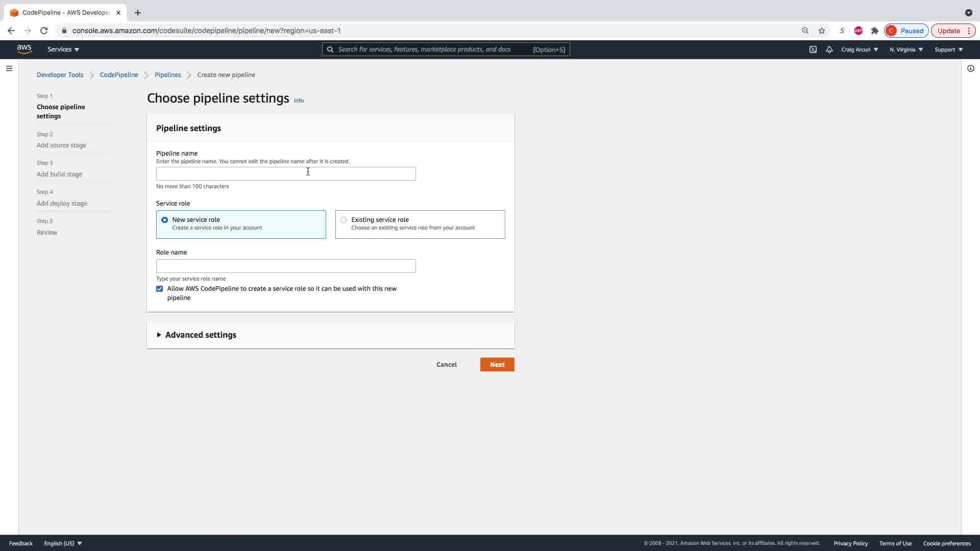Open the Support menu
Screen dimensions: 980x551
point(948,49)
